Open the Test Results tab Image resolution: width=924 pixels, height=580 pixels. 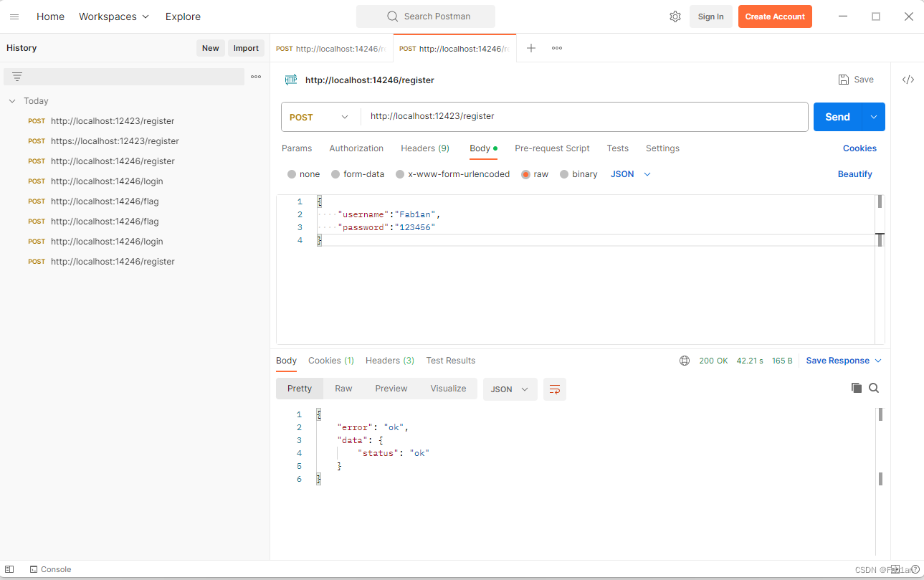[451, 361]
